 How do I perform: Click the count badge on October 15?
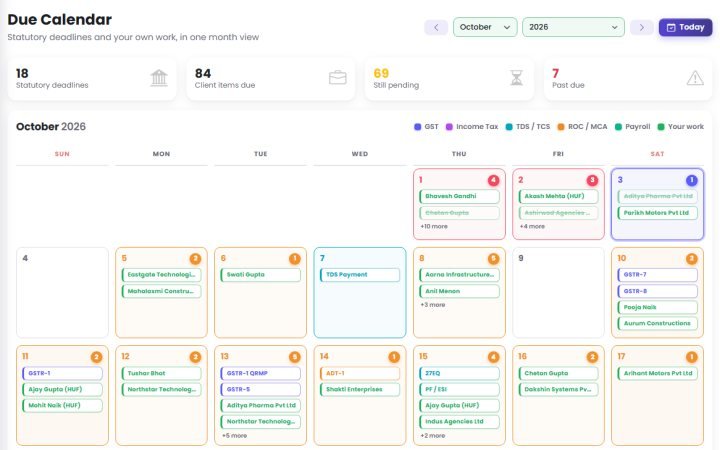click(493, 357)
